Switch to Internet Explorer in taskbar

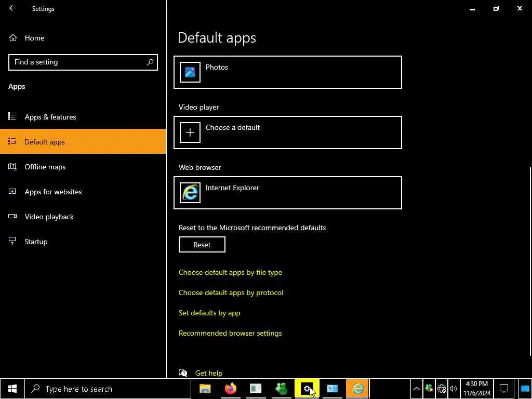click(357, 389)
